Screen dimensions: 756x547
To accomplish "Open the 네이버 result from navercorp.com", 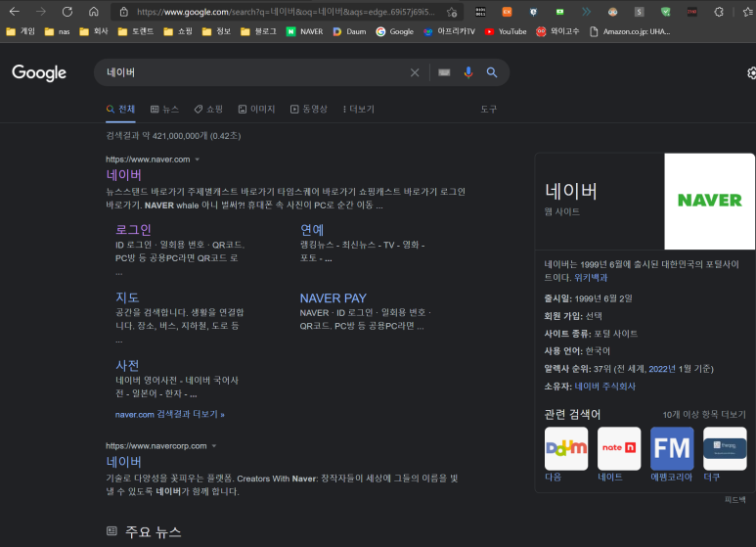I will [x=123, y=462].
